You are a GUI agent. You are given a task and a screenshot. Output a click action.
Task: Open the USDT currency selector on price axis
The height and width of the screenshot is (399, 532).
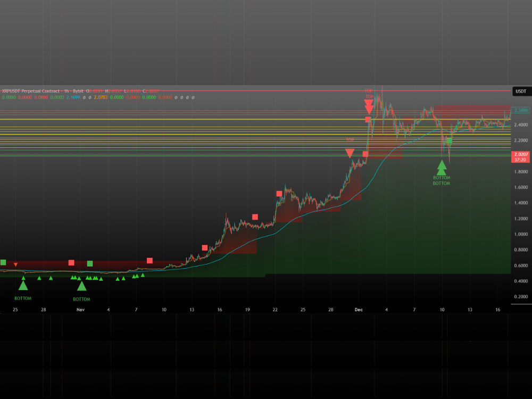coord(521,92)
